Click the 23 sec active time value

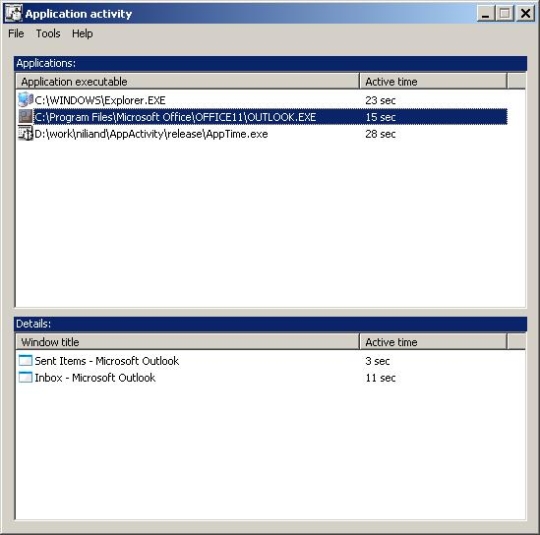click(x=380, y=100)
